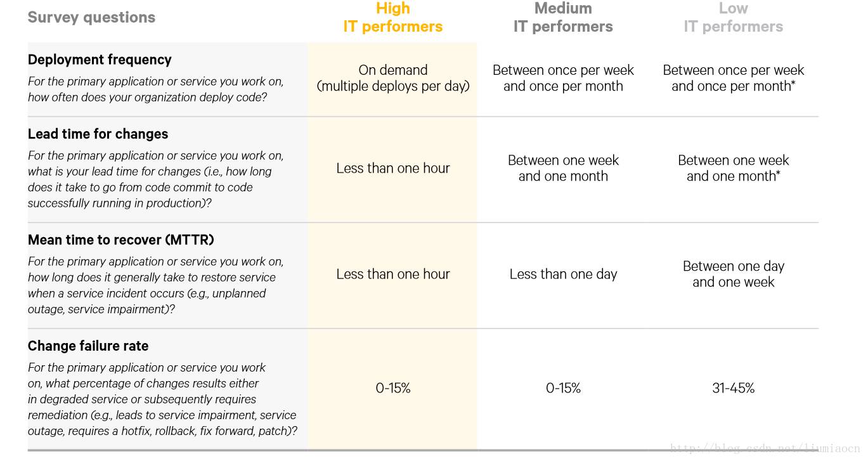Click the "Mean time to recover (MTTR)" heading

pos(120,240)
